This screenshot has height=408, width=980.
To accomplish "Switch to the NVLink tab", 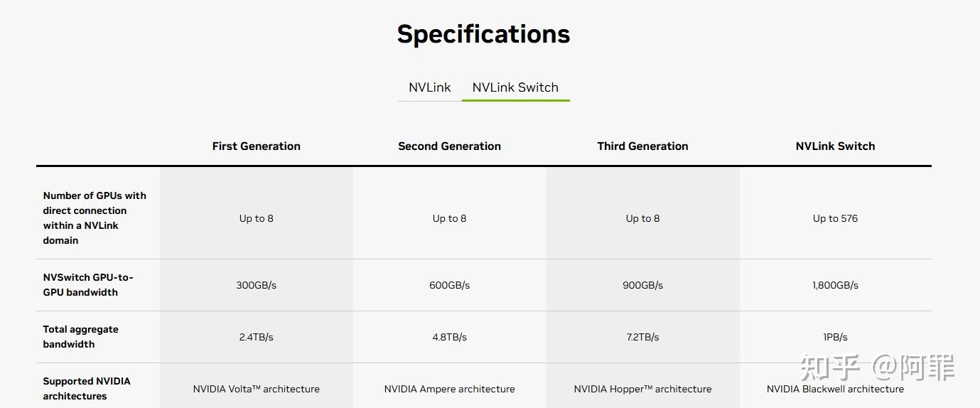I will (429, 87).
